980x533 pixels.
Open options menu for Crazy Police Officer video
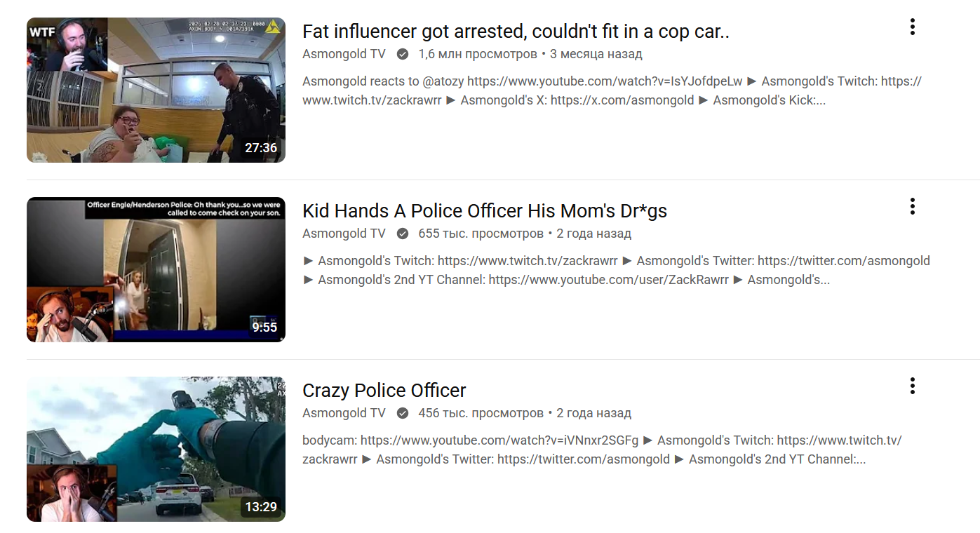tap(912, 386)
